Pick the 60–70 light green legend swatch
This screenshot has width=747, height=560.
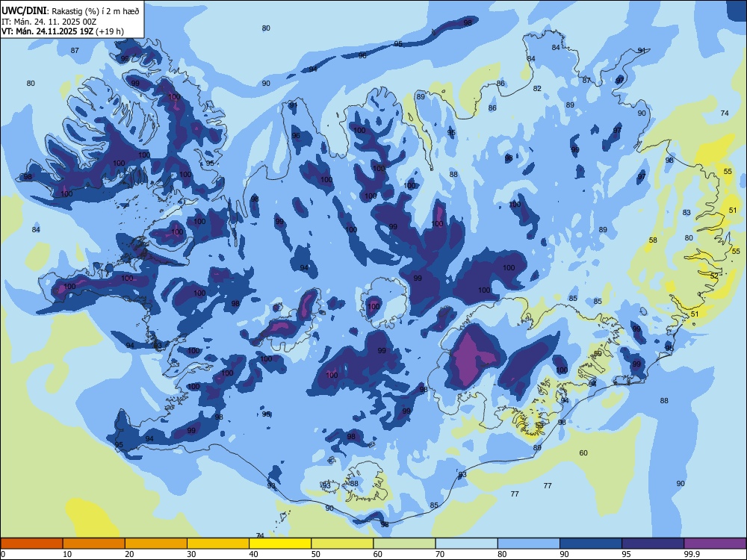click(404, 544)
